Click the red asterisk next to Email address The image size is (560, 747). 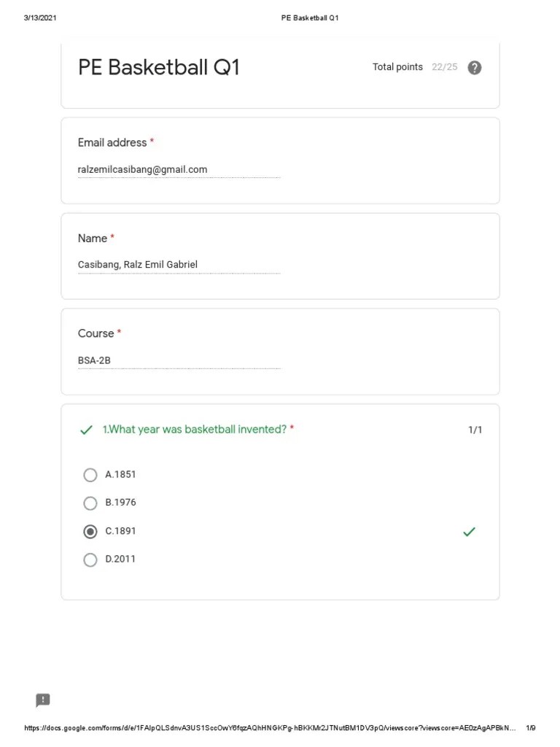point(152,142)
